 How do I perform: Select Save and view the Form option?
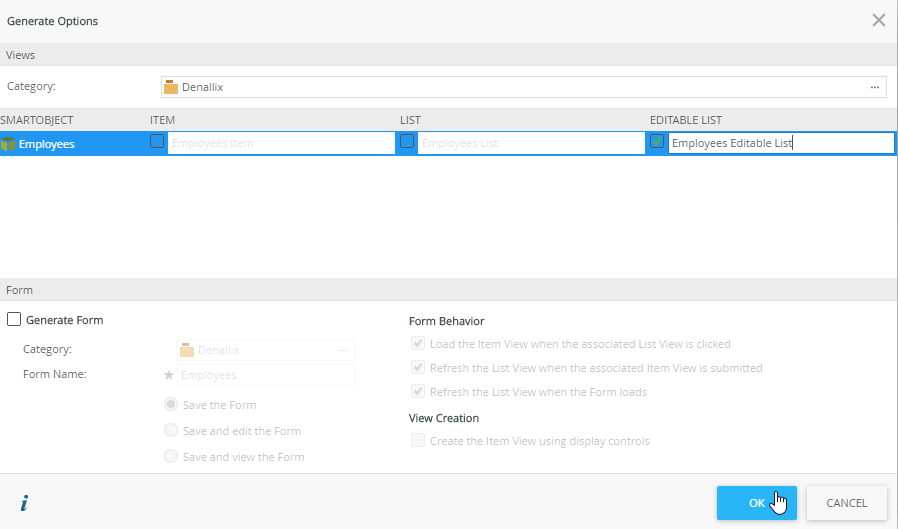(171, 457)
